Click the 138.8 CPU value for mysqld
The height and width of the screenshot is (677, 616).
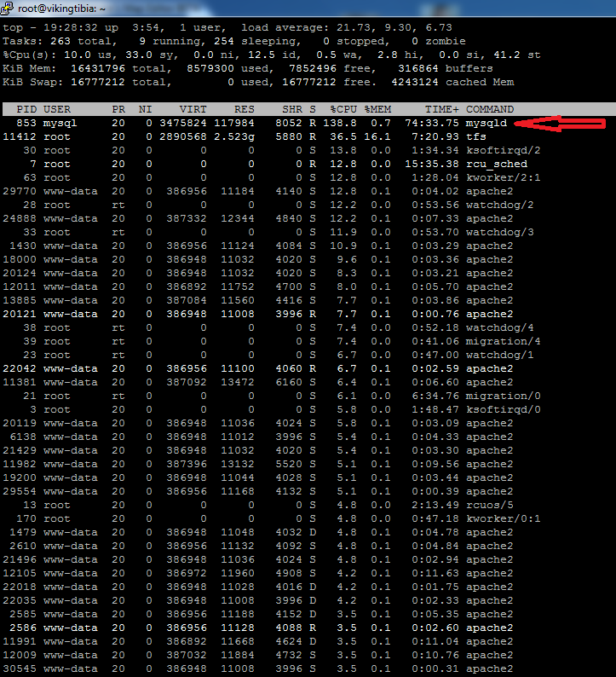(339, 123)
